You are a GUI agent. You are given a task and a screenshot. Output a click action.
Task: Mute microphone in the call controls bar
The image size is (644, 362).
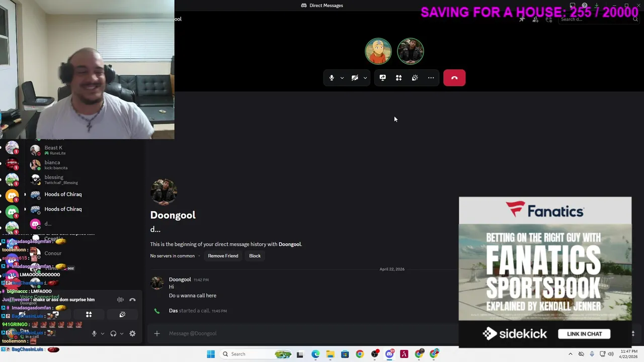332,78
